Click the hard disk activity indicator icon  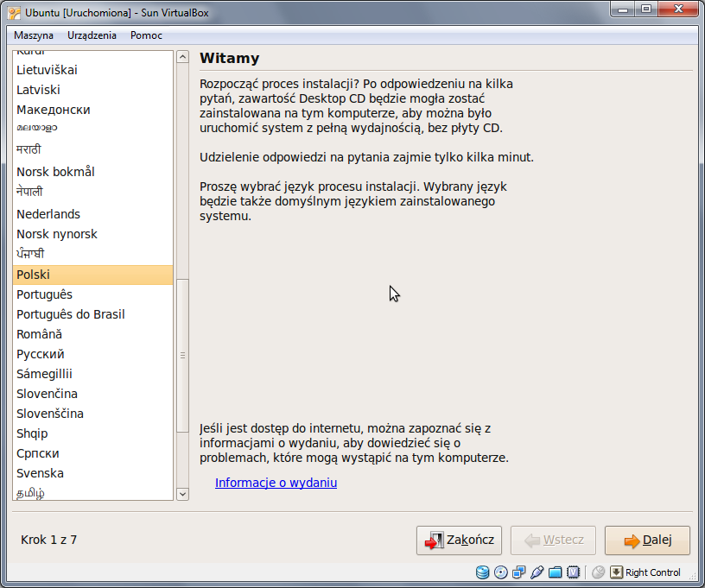(482, 572)
